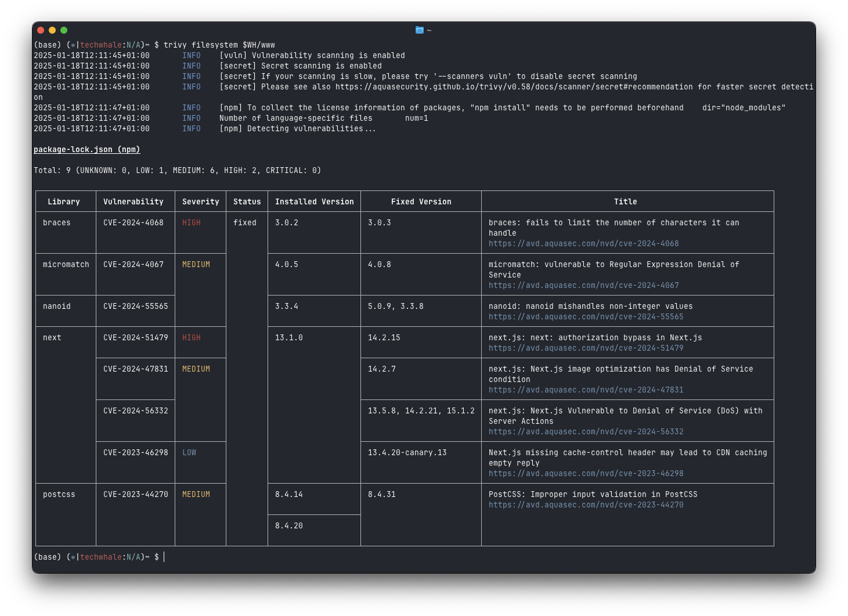Screen dimensions: 848x616
Task: Click fixed version 8.4.31
Action: click(x=382, y=495)
